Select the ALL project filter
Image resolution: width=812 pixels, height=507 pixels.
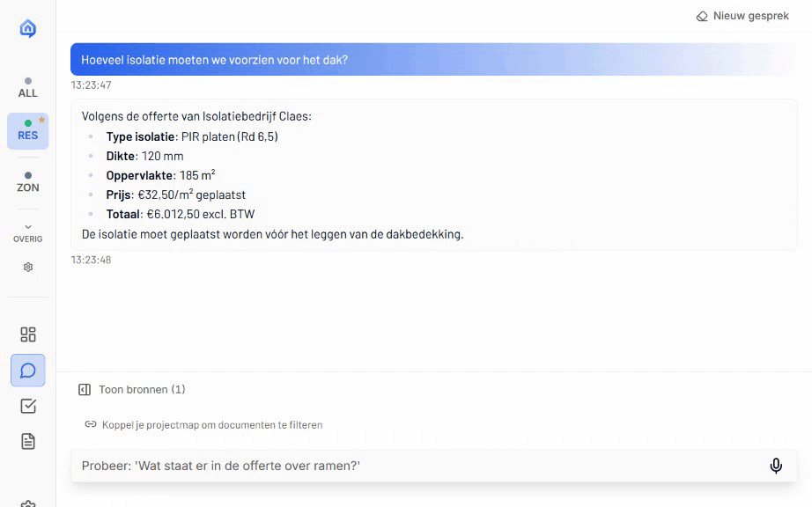pyautogui.click(x=28, y=87)
